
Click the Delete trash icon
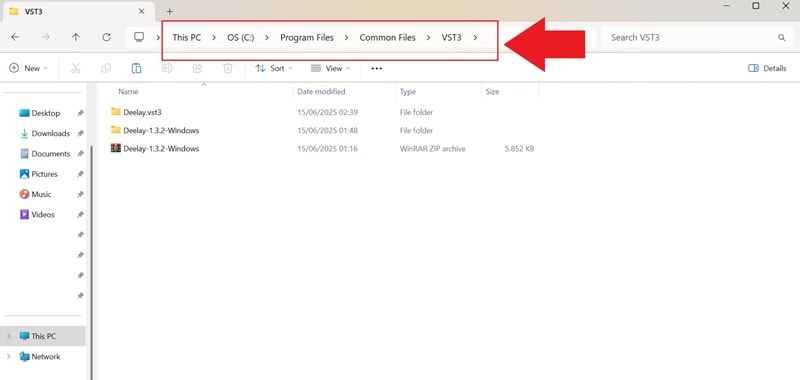click(228, 68)
